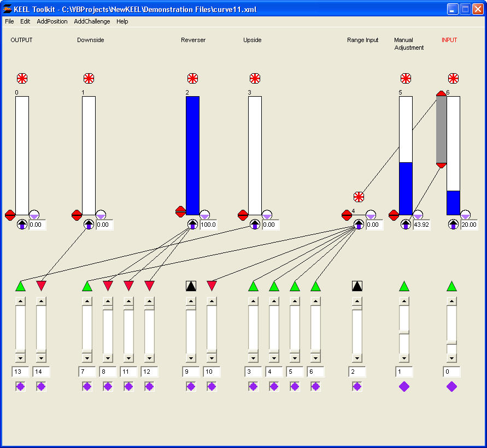
Task: Open the File menu
Action: [9, 21]
